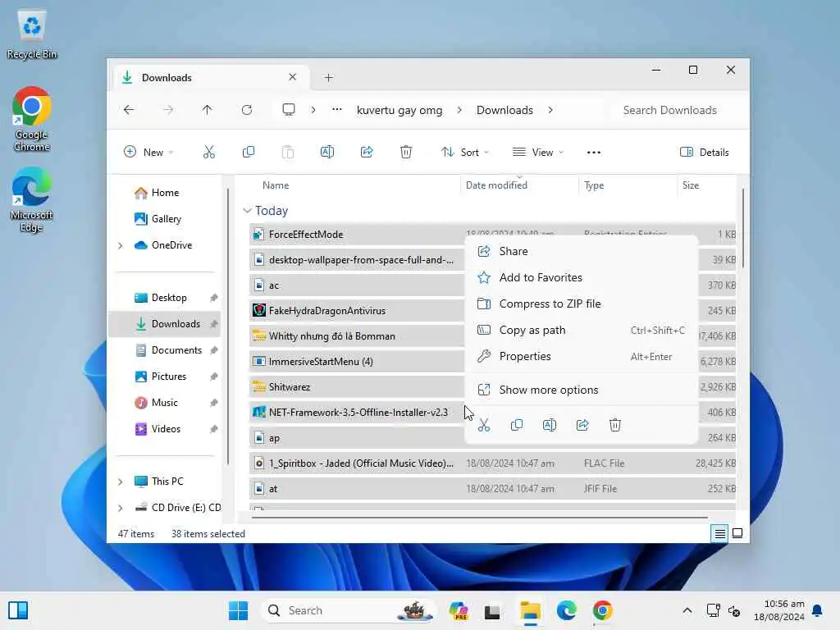The width and height of the screenshot is (840, 630).
Task: Click the Rename icon in the context menu
Action: [550, 426]
